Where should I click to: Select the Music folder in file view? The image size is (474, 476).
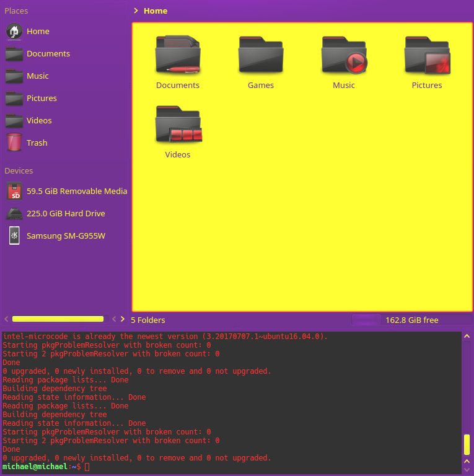344,55
